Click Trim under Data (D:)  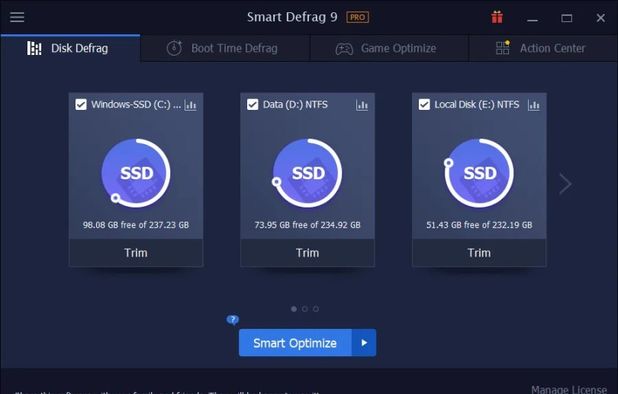click(x=307, y=253)
